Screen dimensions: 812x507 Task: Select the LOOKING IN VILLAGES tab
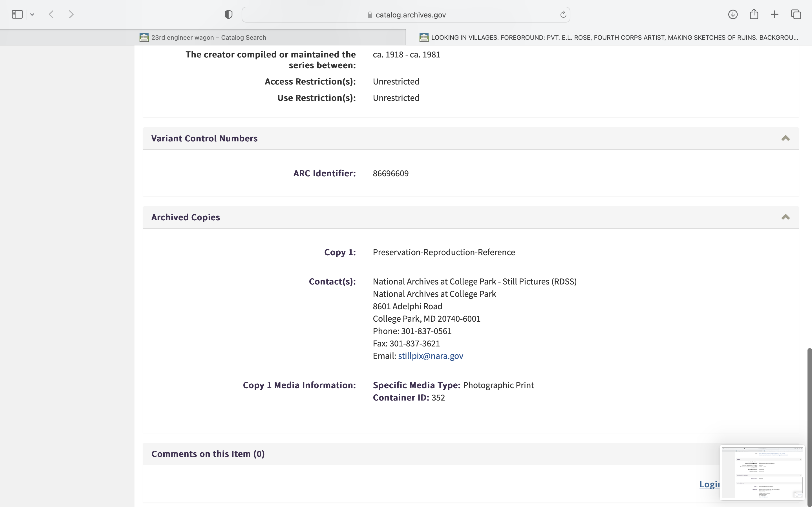coord(614,37)
